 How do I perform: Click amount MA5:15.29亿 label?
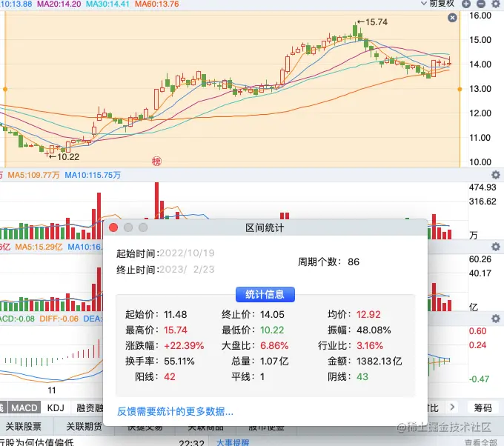39,247
